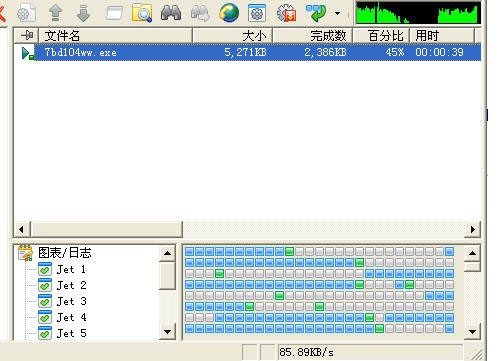
Task: Sort by 百分比 column header
Action: 381,35
